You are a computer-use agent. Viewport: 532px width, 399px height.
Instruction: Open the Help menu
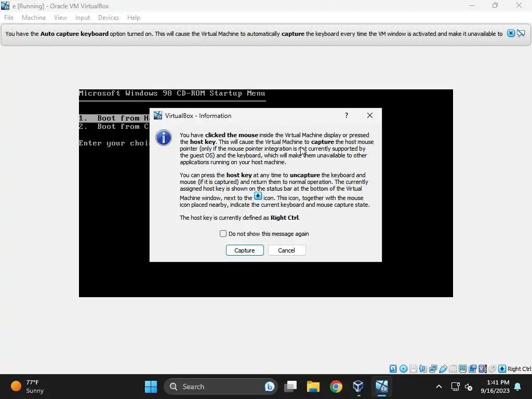134,18
